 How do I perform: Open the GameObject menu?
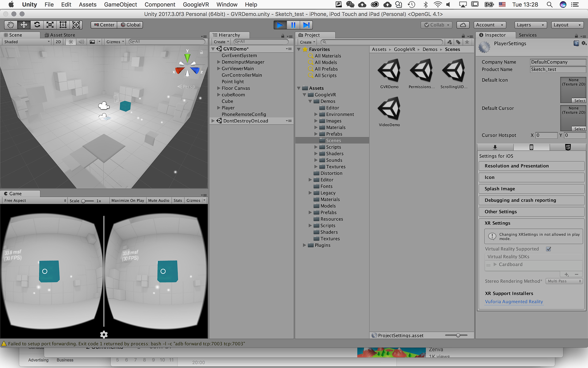[120, 5]
